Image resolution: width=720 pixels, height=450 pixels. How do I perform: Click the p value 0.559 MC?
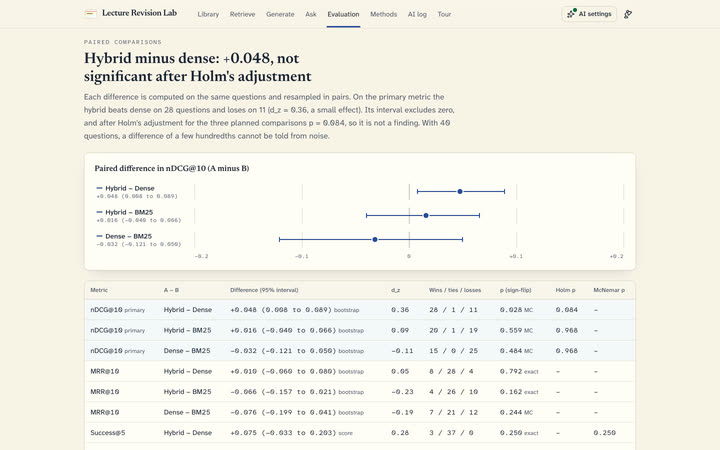coord(517,330)
